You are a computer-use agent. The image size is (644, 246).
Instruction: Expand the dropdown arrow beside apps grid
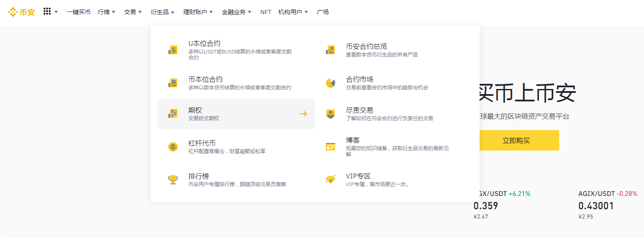pyautogui.click(x=56, y=12)
